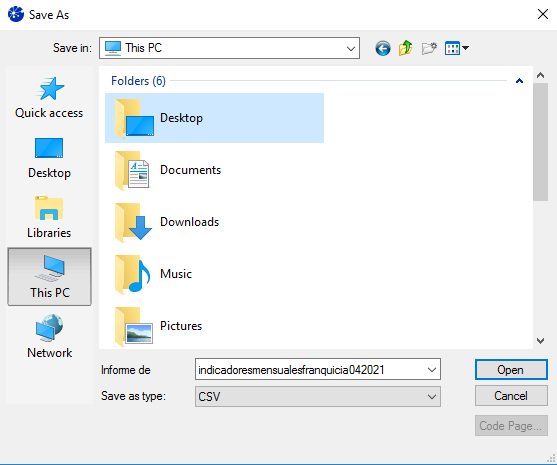Image resolution: width=557 pixels, height=465 pixels.
Task: Choose the Music folder
Action: click(215, 274)
